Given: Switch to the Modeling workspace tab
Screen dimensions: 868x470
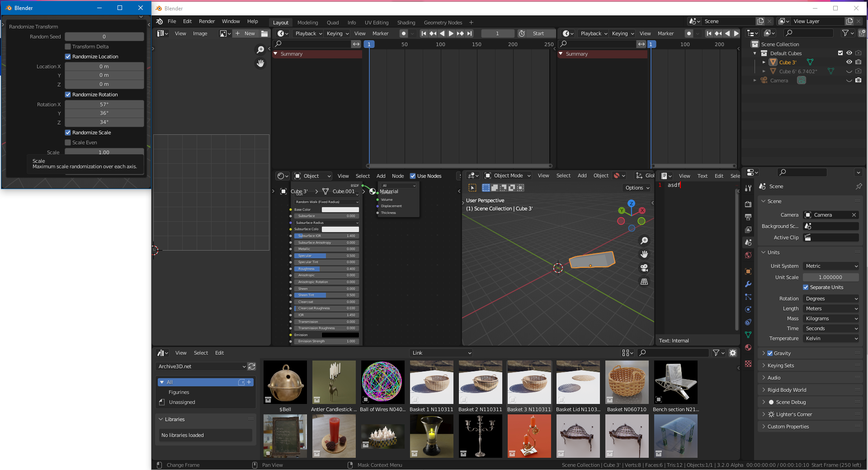Looking at the screenshot, I should click(307, 23).
